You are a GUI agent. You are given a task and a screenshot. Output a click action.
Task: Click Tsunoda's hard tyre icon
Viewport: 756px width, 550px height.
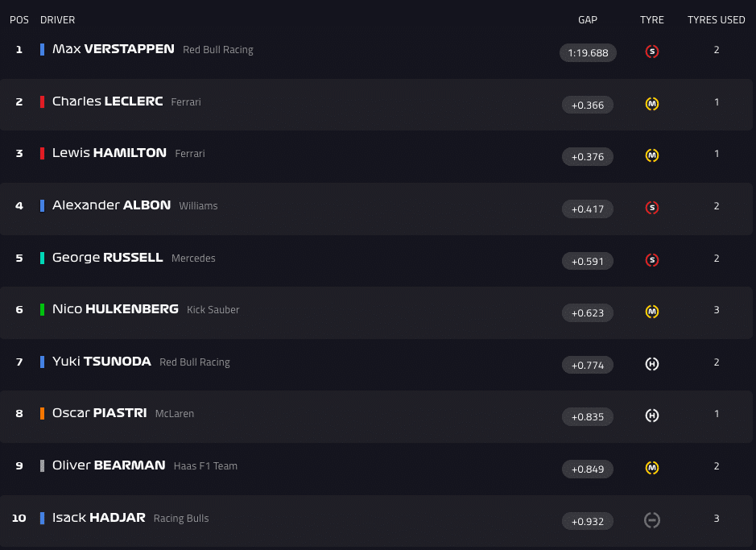(x=652, y=364)
